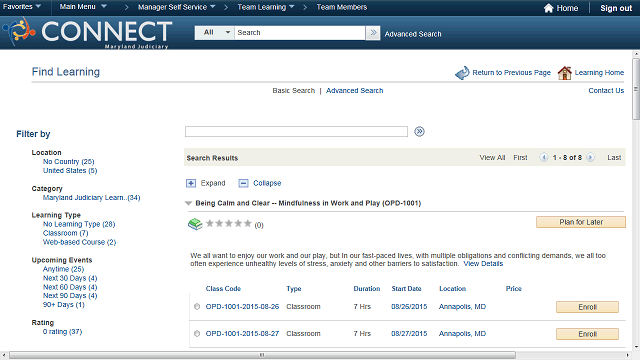Click the global search go arrow button

pos(373,33)
